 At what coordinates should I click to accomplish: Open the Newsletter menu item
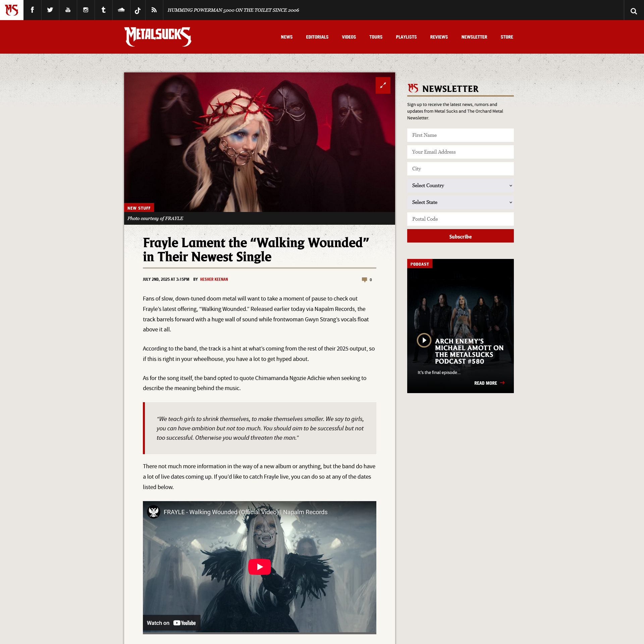pos(474,37)
